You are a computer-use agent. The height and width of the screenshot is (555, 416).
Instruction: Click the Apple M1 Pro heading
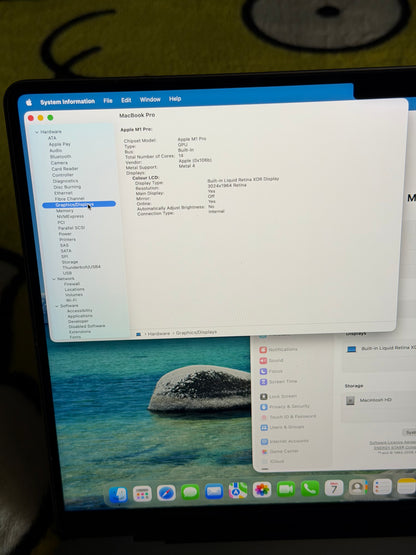point(136,130)
